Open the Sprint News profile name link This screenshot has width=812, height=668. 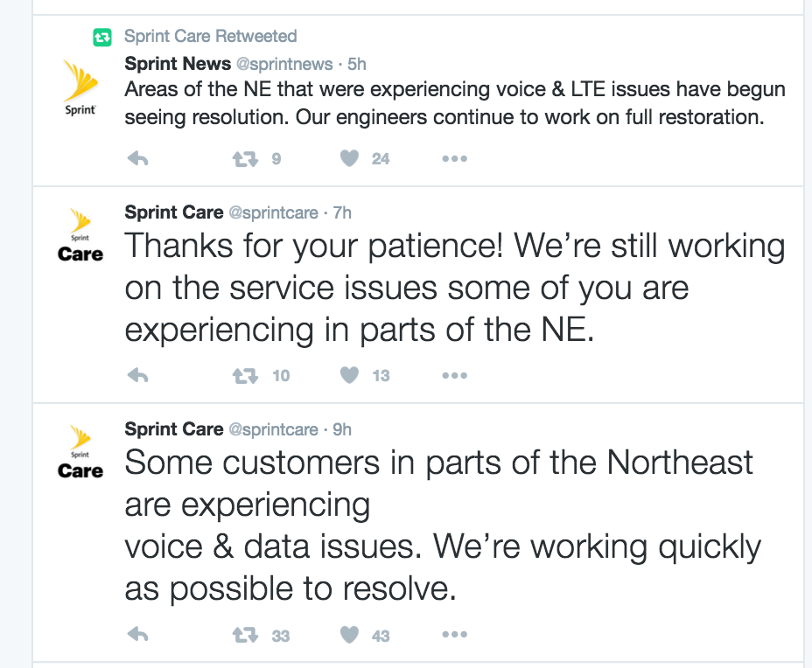178,64
